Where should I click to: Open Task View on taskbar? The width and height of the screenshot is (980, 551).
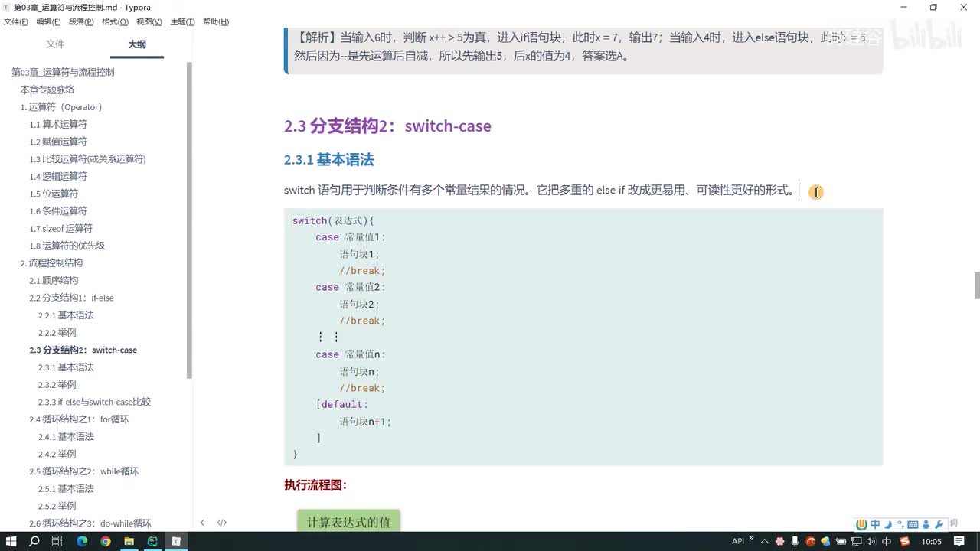tap(57, 541)
